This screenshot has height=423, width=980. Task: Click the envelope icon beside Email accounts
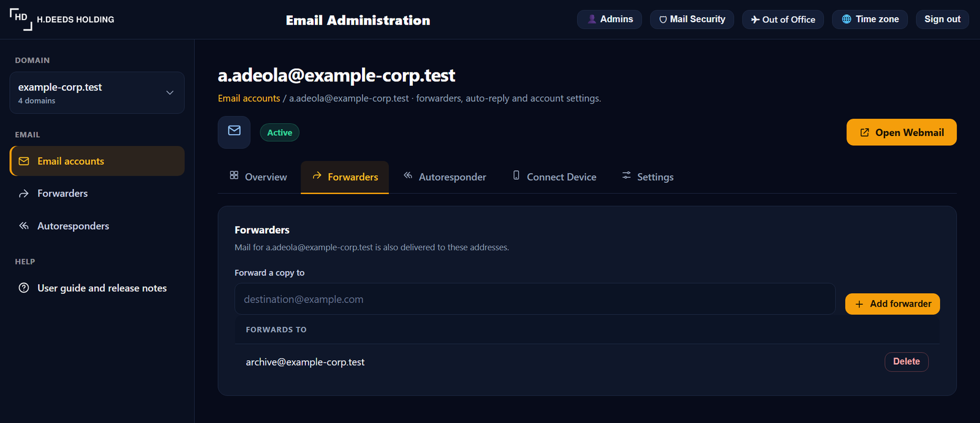(24, 161)
